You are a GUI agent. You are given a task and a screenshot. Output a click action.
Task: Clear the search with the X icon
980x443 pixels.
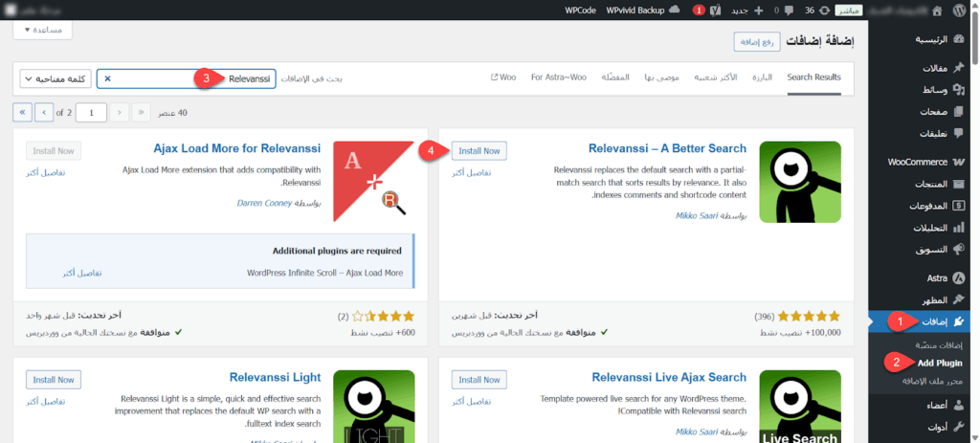[107, 78]
